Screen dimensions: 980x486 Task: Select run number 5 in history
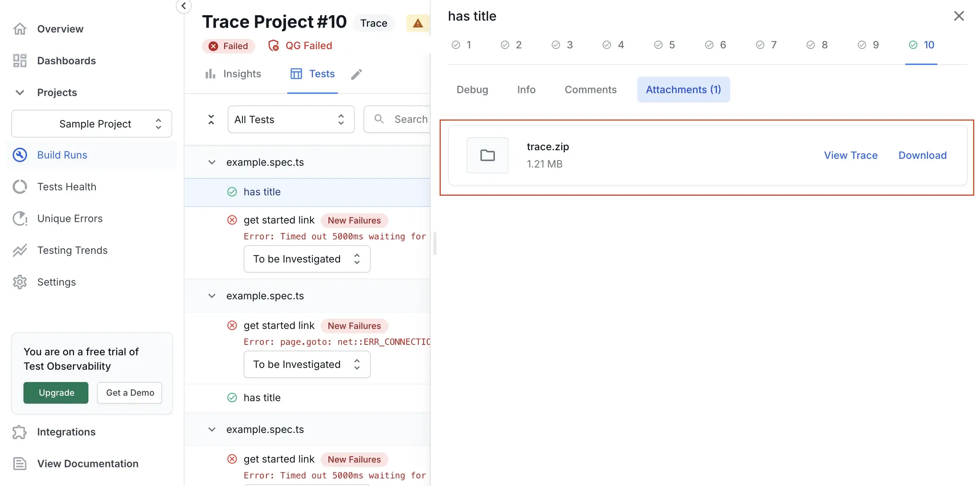[665, 45]
